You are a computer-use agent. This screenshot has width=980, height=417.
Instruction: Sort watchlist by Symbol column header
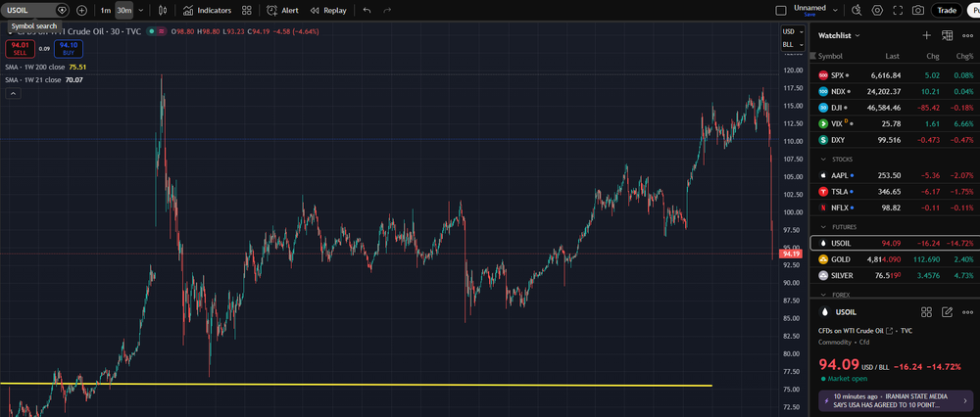pyautogui.click(x=830, y=56)
